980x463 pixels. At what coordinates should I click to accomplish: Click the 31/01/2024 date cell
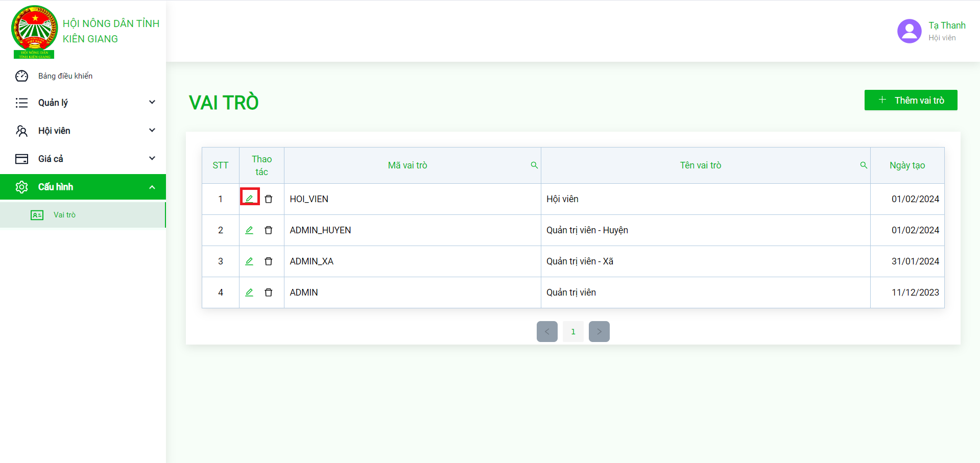click(907, 261)
